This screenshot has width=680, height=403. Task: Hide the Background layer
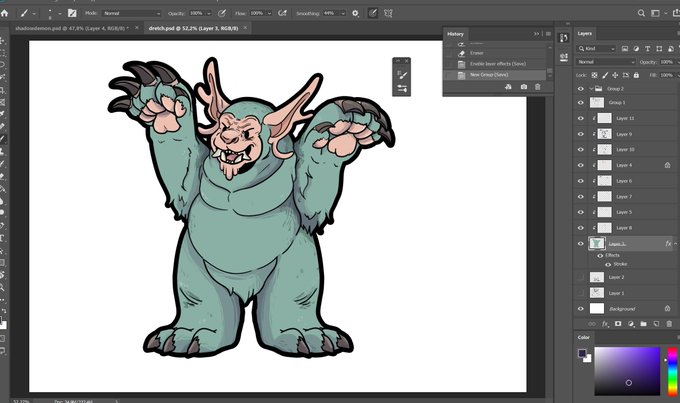(581, 309)
